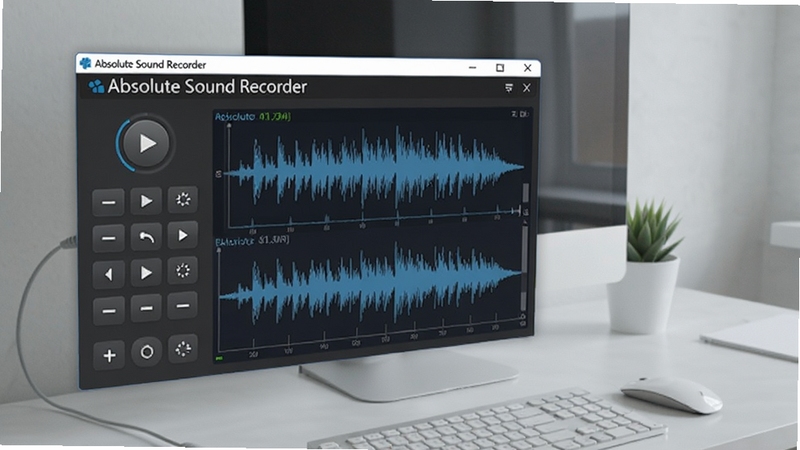Click the lower waveform's vertical scrollbar
The image size is (800, 450).
click(523, 268)
